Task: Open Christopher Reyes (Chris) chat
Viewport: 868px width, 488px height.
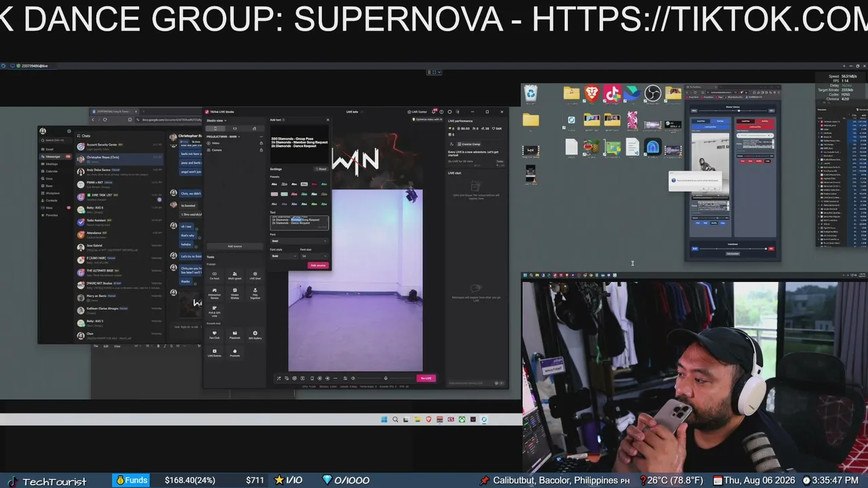Action: pyautogui.click(x=120, y=159)
